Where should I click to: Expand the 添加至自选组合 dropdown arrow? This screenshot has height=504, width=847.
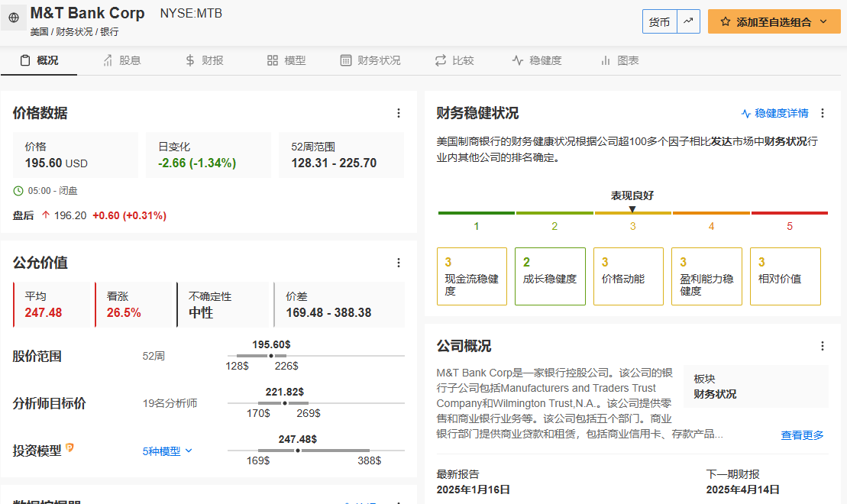coord(823,22)
